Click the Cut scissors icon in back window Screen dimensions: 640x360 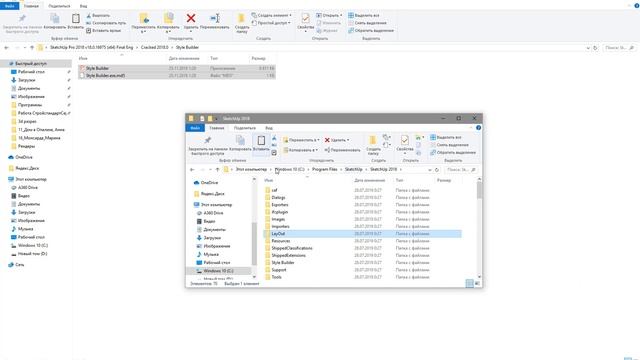click(x=89, y=16)
